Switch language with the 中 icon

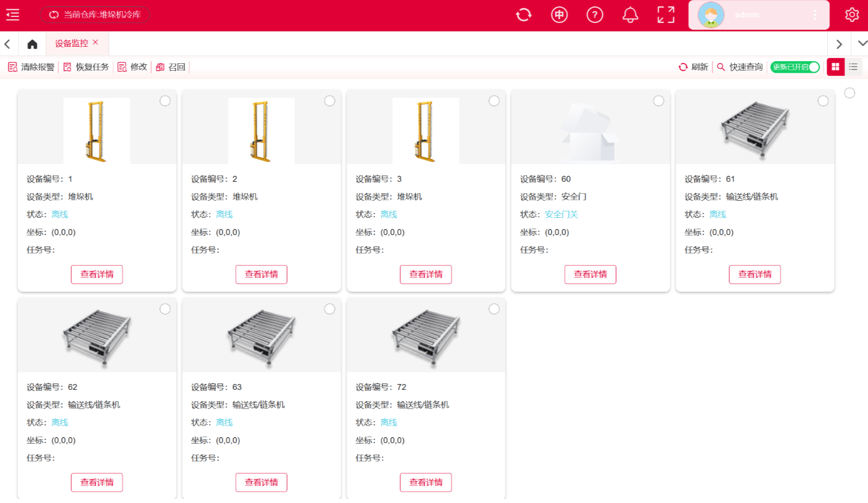coord(559,15)
